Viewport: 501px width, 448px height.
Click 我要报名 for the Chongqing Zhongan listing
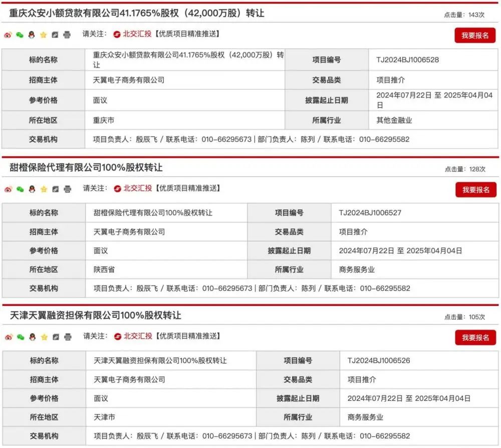pos(475,36)
